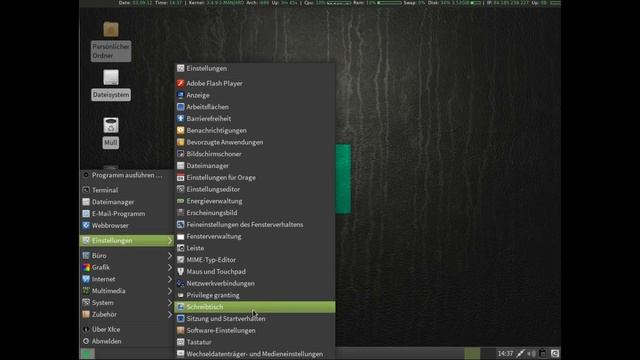Click the Einstellungen für Orage calendar icon
The image size is (640, 360).
pos(180,178)
